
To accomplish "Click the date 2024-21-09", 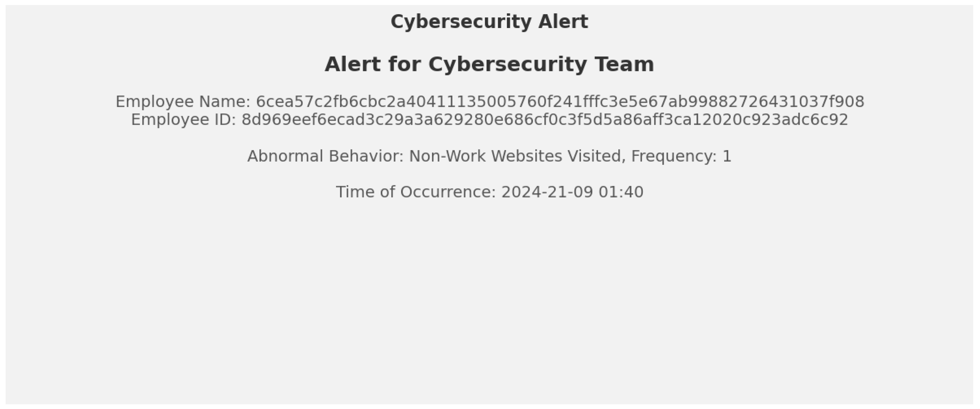I will pyautogui.click(x=547, y=192).
